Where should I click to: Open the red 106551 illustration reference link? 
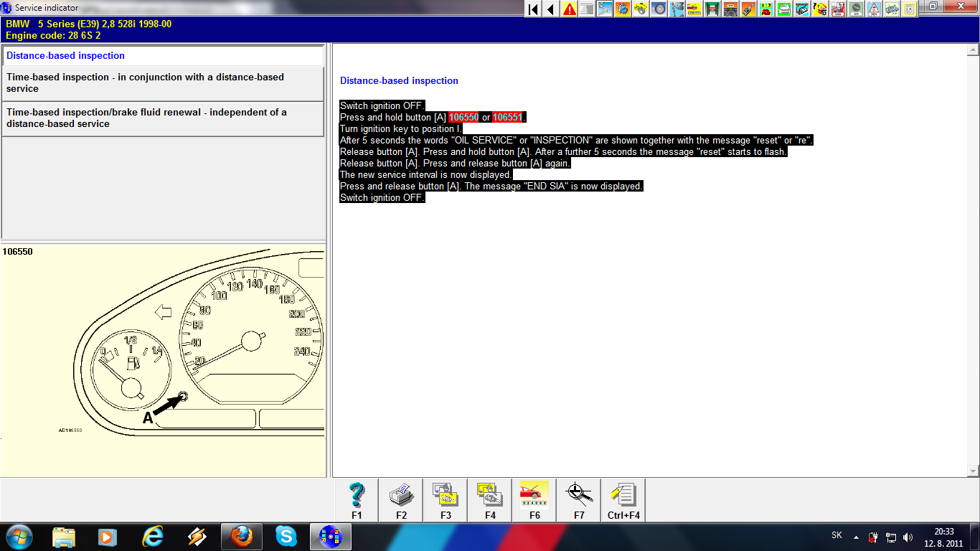tap(507, 118)
